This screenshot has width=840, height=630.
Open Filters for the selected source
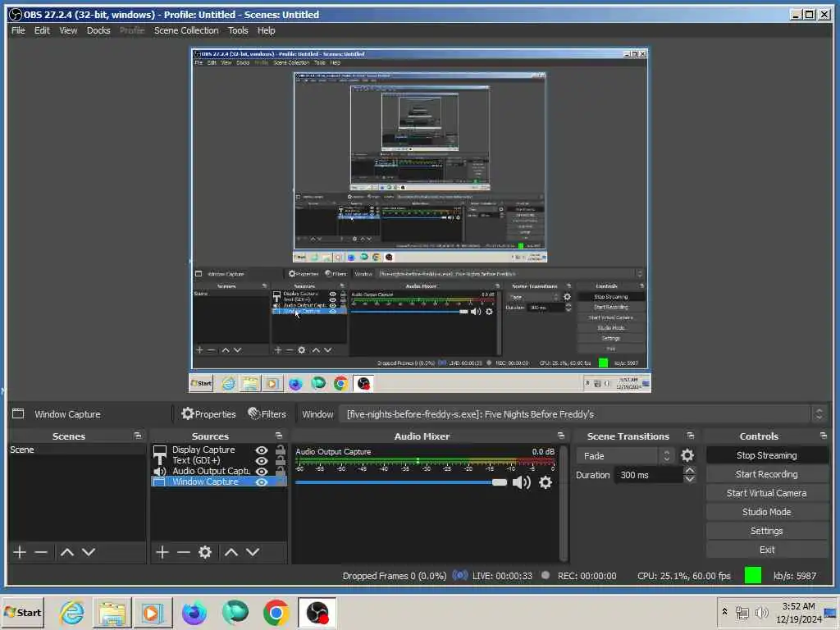click(267, 414)
